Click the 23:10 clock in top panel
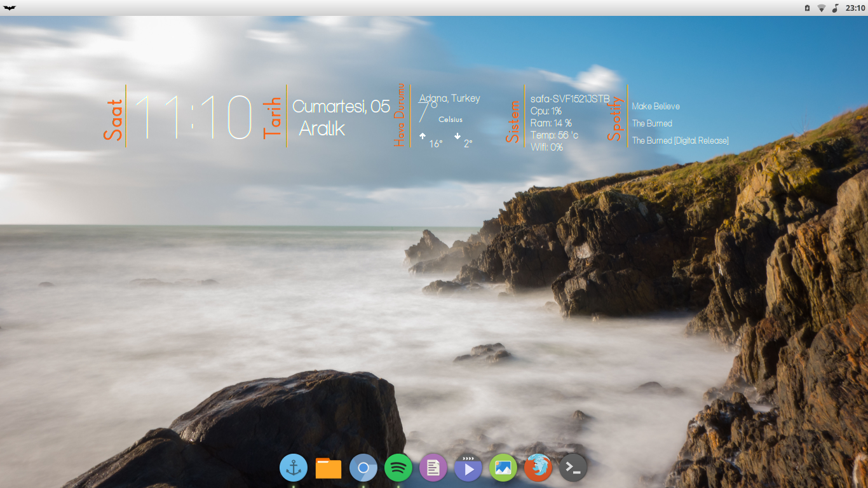Screen dimensions: 868x488 855,8
